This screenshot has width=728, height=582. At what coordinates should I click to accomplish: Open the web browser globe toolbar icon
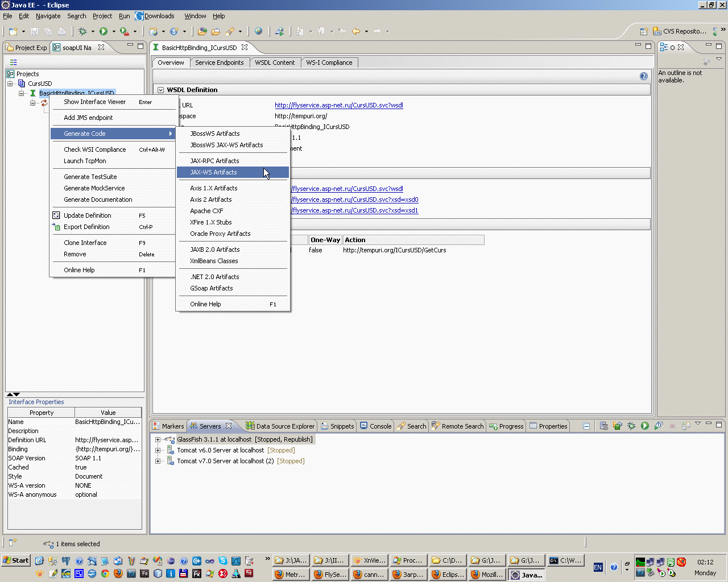259,31
